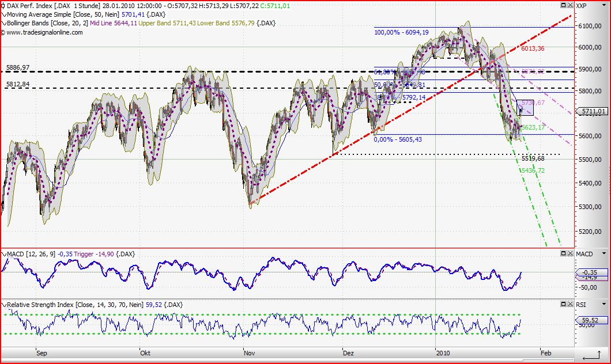This screenshot has width=611, height=364.
Task: Select the Dez label on the time axis
Action: click(x=348, y=353)
